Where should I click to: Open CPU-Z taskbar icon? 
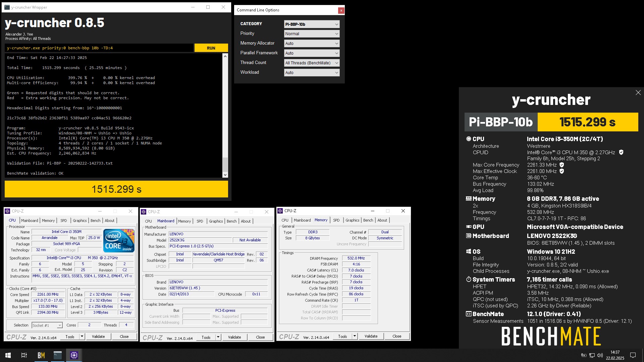[74, 355]
